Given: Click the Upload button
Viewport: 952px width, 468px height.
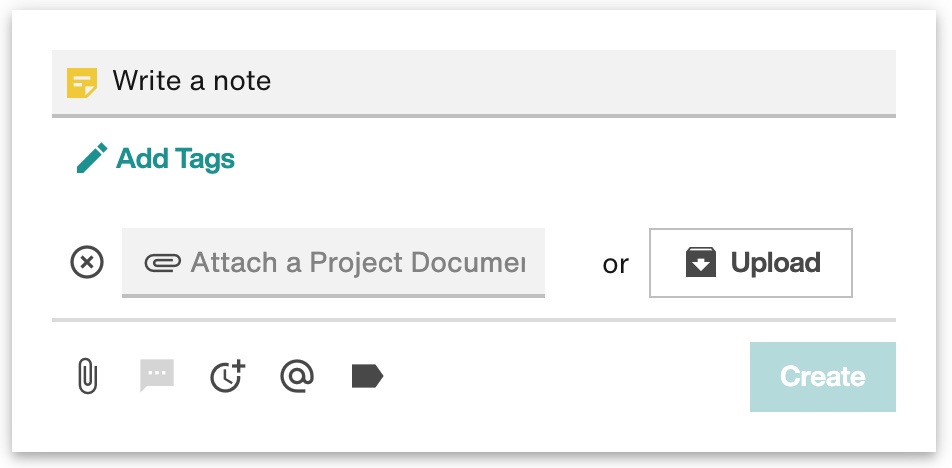Looking at the screenshot, I should coord(750,263).
